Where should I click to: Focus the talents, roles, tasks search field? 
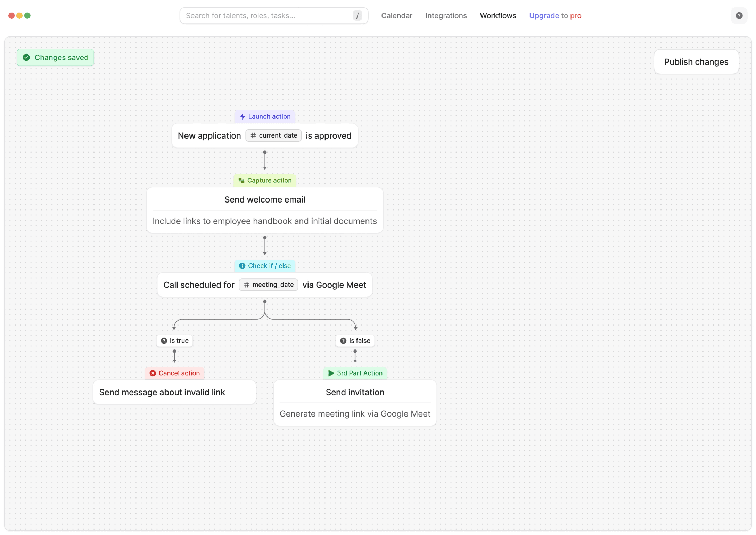(264, 16)
